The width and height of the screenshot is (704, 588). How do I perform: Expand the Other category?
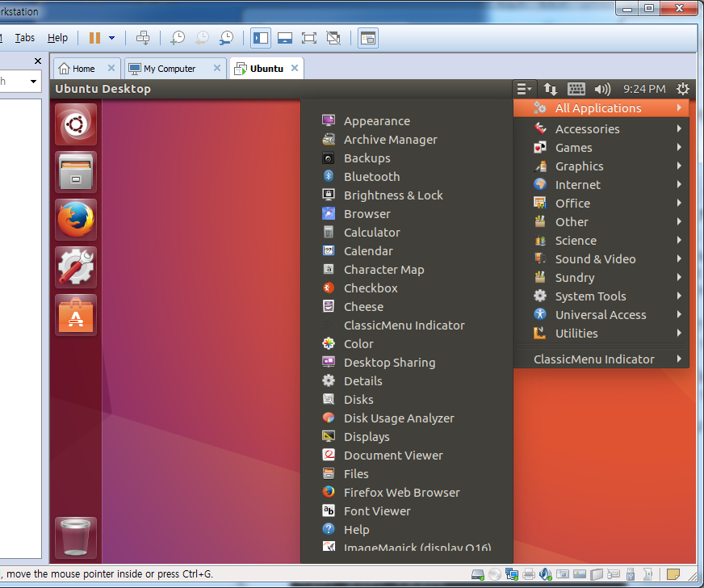(601, 222)
